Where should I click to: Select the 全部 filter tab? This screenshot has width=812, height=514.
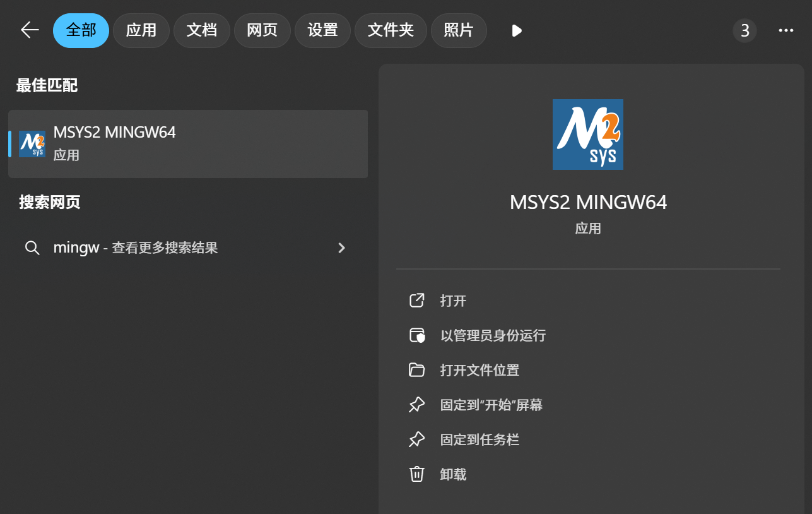point(81,30)
